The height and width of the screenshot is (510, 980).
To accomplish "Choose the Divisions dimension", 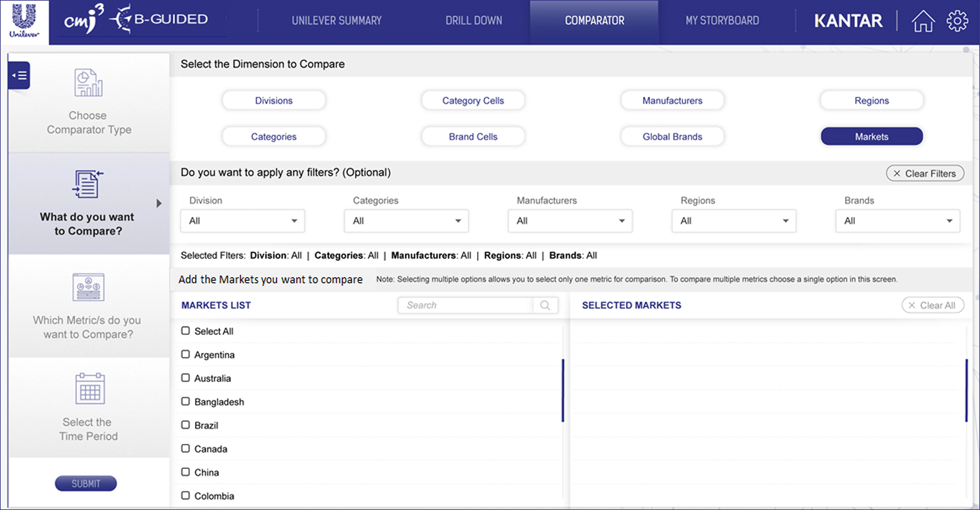I will click(274, 101).
